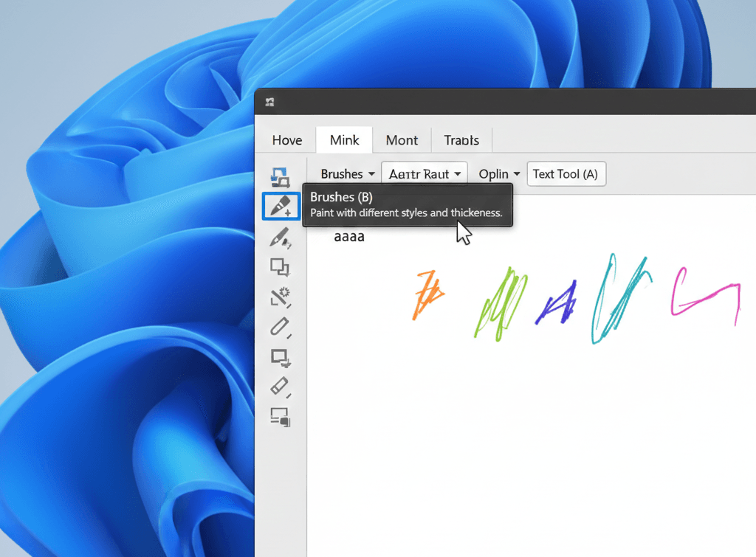The height and width of the screenshot is (557, 756).
Task: Open the Aartr Raut dropdown
Action: [x=425, y=174]
